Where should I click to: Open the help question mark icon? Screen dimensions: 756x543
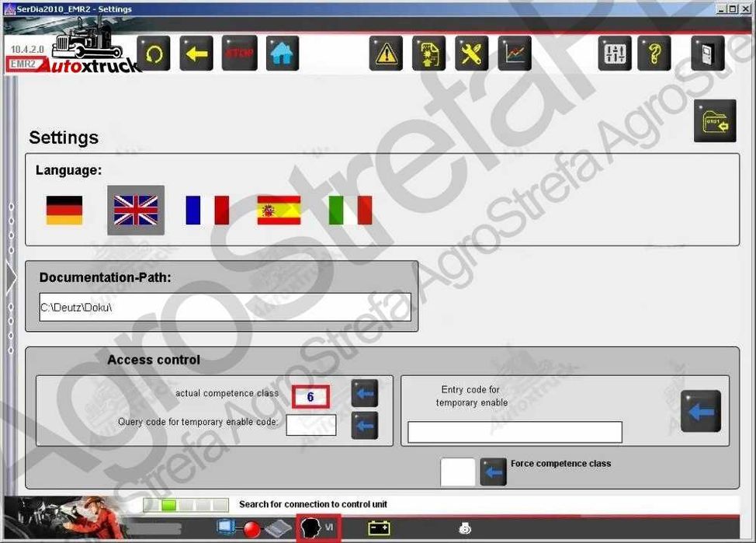click(x=654, y=54)
